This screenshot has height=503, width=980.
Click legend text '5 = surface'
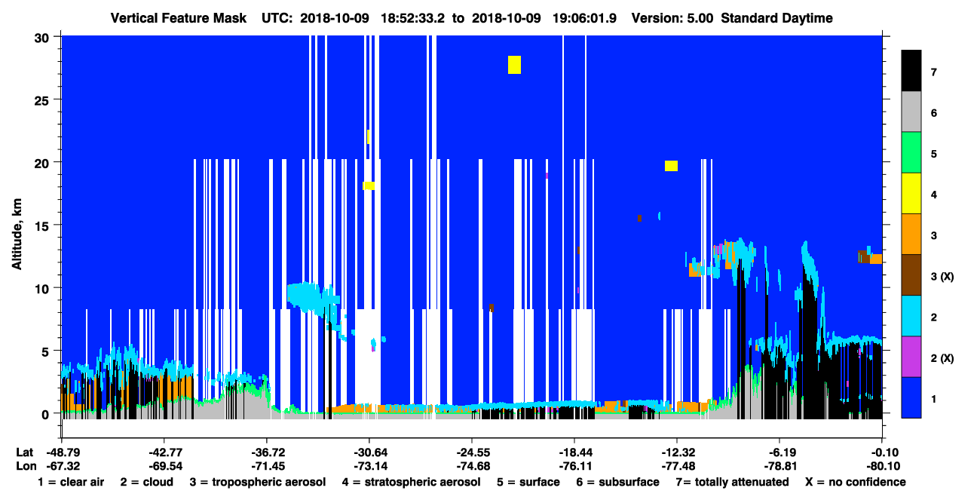point(527,482)
